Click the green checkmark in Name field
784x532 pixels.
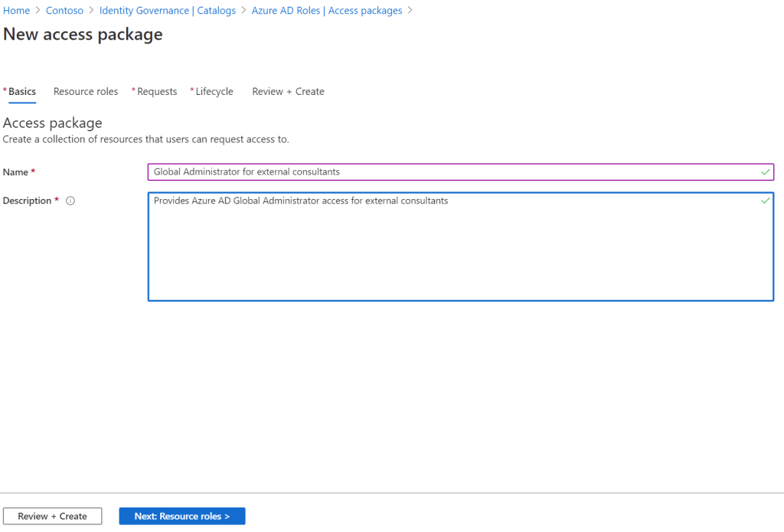click(x=765, y=172)
